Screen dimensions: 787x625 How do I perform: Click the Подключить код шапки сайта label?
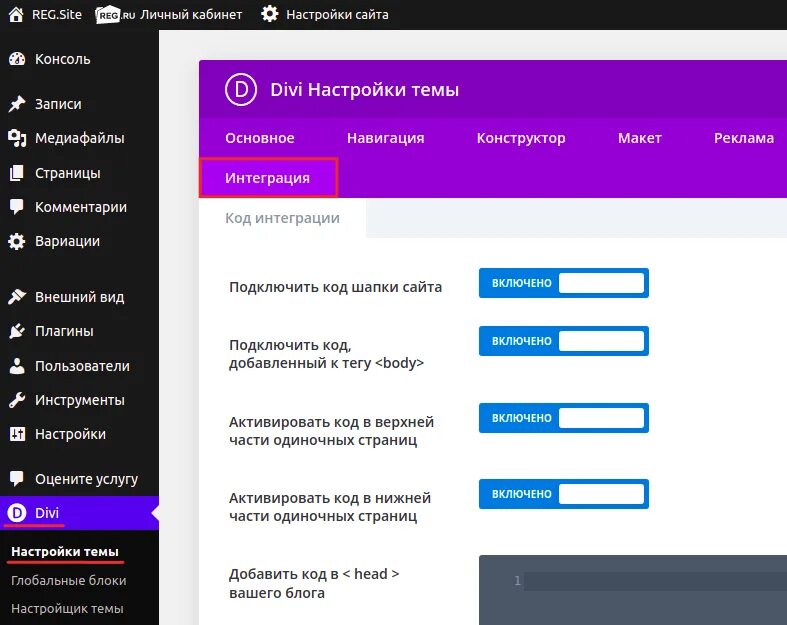pos(335,287)
